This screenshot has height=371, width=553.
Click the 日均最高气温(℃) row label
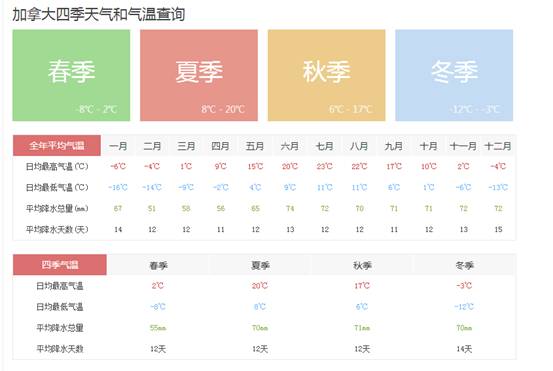pos(57,166)
